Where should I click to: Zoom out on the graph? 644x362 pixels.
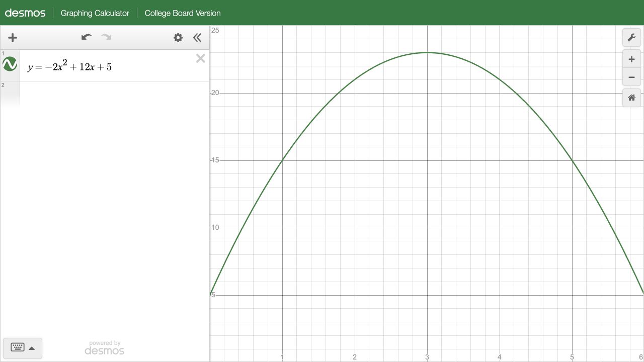631,77
